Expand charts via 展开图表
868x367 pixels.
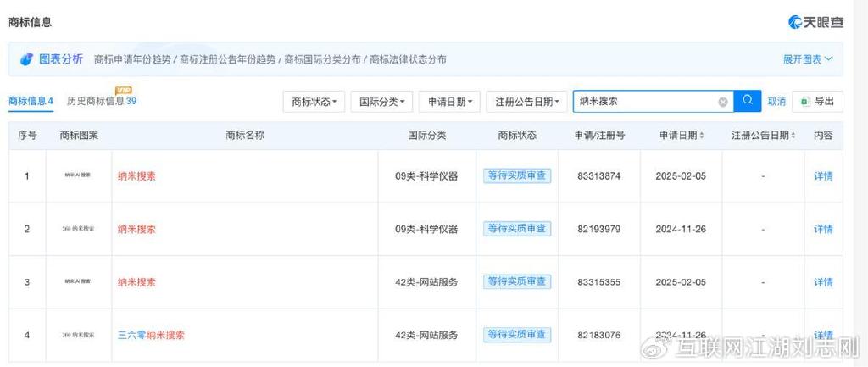[808, 59]
